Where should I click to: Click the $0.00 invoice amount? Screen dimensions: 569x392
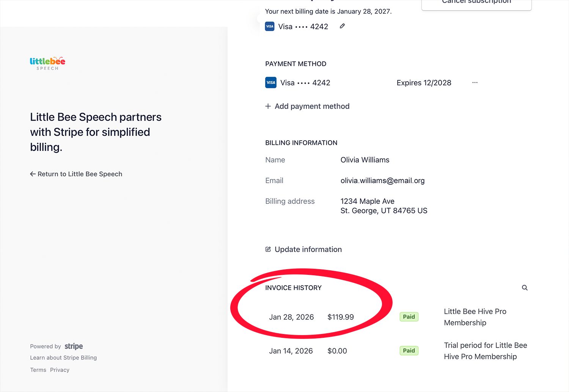click(x=337, y=351)
